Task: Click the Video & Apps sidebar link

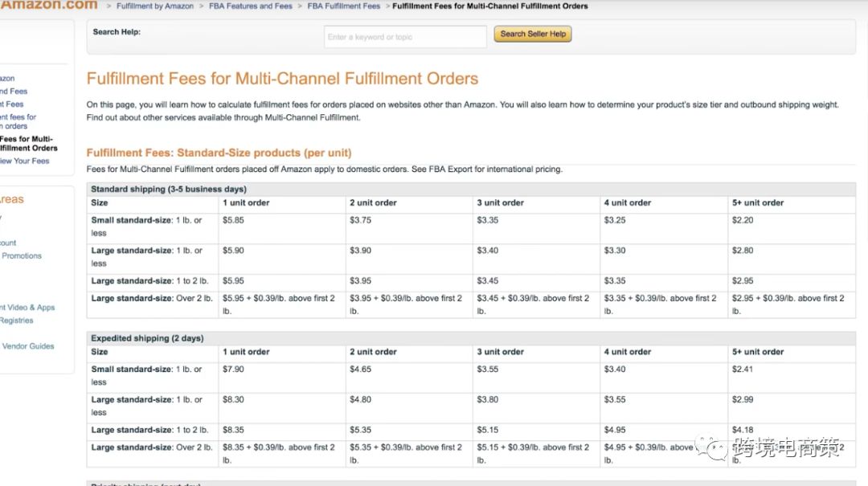Action: [28, 308]
